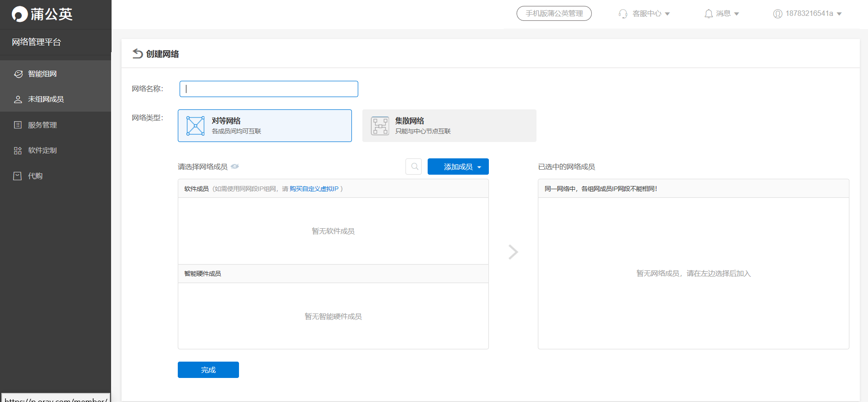This screenshot has height=402, width=868.
Task: Click the 软件成员 section header
Action: pos(333,189)
